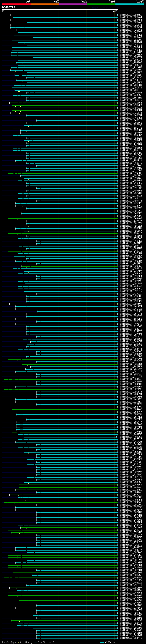
Task: Select the UniRef100_Q00984 entry
Action: coord(131,93)
